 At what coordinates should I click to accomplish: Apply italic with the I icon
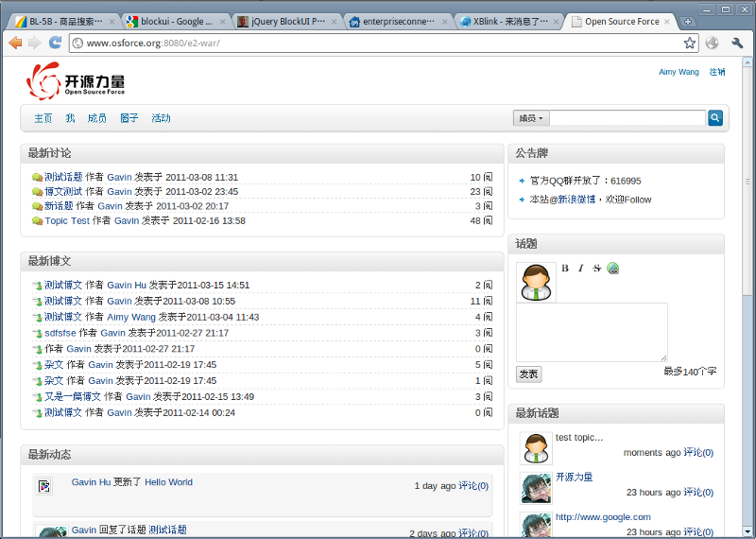(x=581, y=269)
